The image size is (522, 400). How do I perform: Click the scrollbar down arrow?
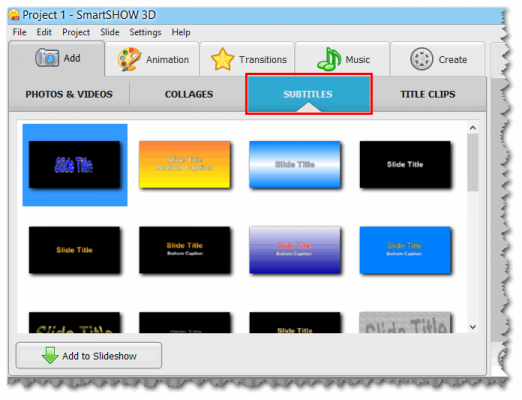(x=473, y=327)
